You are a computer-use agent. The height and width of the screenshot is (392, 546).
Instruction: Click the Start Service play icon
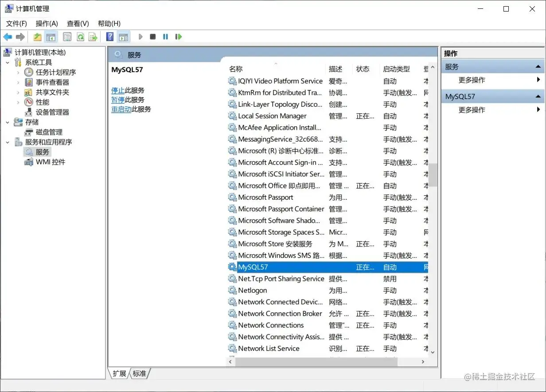point(140,37)
